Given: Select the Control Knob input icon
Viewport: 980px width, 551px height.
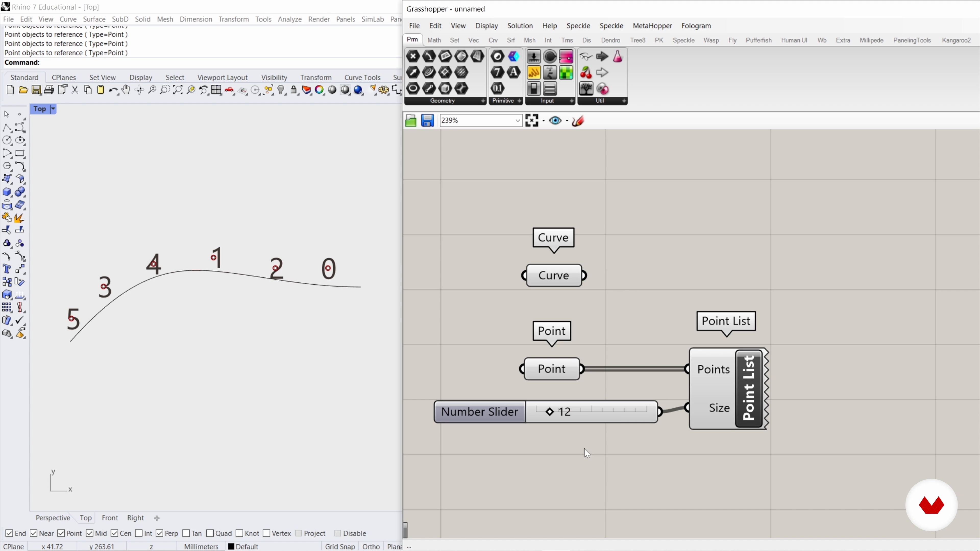Looking at the screenshot, I should (x=550, y=56).
